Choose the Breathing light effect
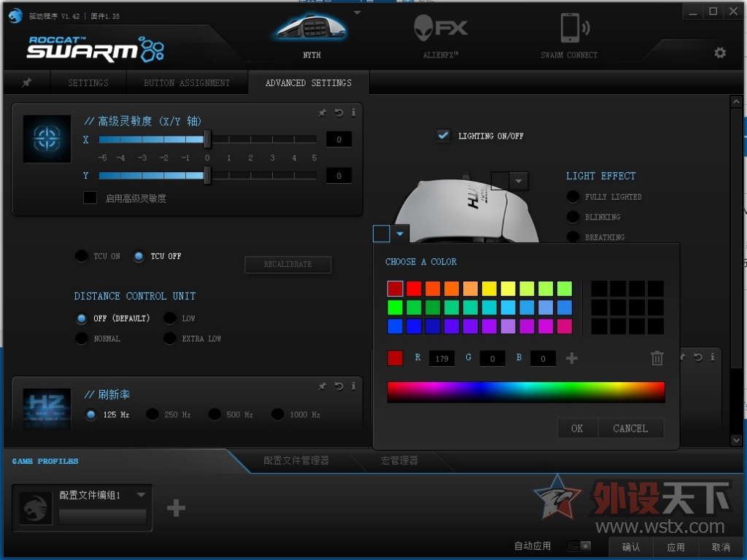The width and height of the screenshot is (747, 560). click(x=573, y=237)
